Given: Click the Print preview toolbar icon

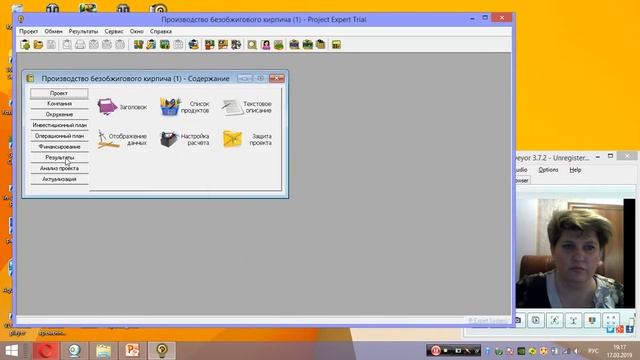Looking at the screenshot, I should [x=67, y=44].
